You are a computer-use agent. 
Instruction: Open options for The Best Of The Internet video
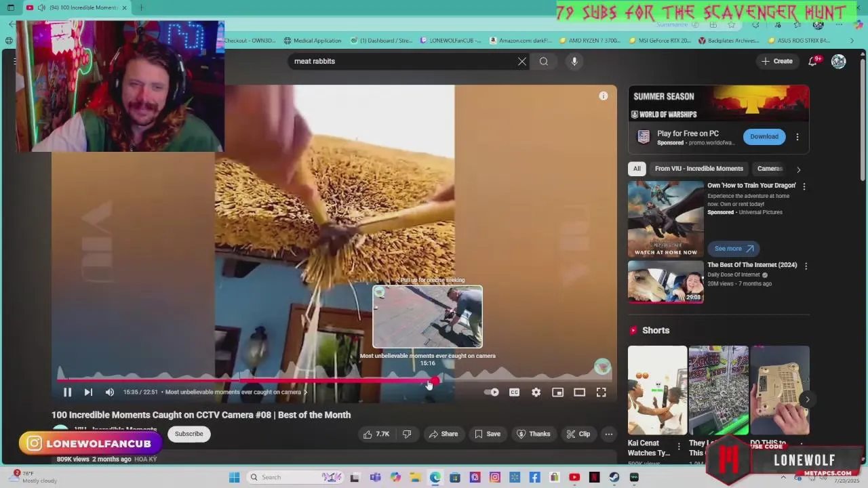click(x=806, y=266)
